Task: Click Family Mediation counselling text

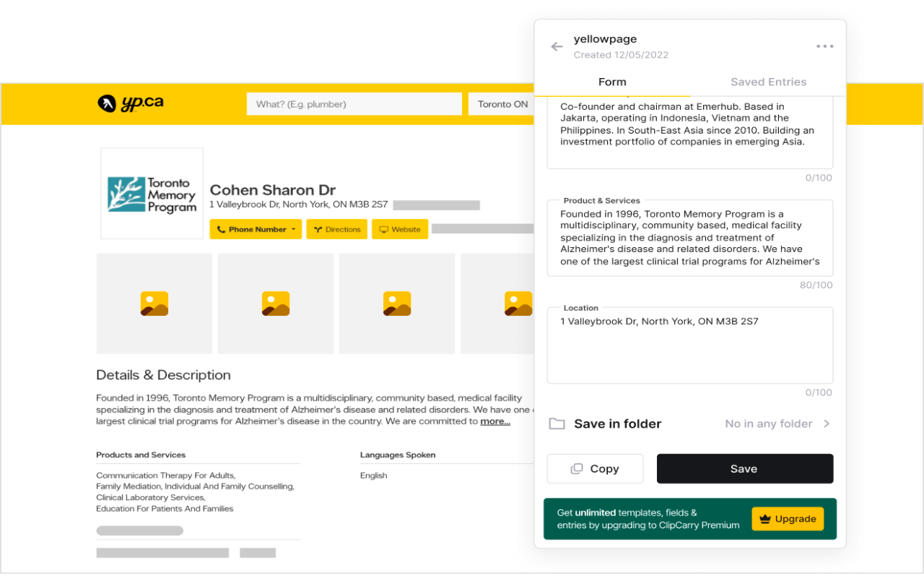Action: point(195,487)
